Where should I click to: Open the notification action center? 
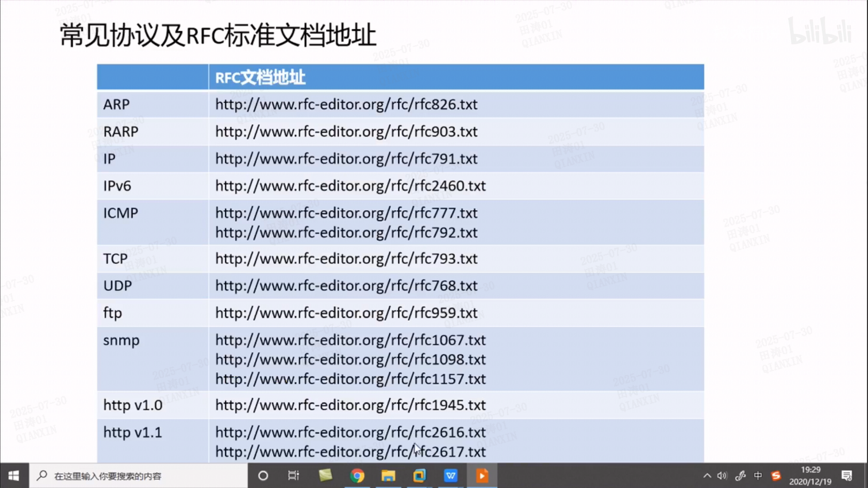coord(847,476)
